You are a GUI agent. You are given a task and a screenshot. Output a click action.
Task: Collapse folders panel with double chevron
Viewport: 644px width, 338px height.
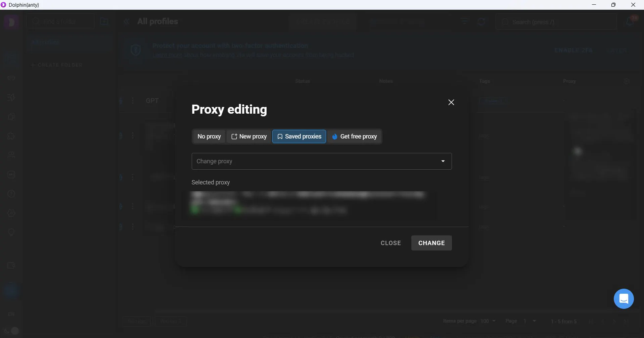click(127, 22)
